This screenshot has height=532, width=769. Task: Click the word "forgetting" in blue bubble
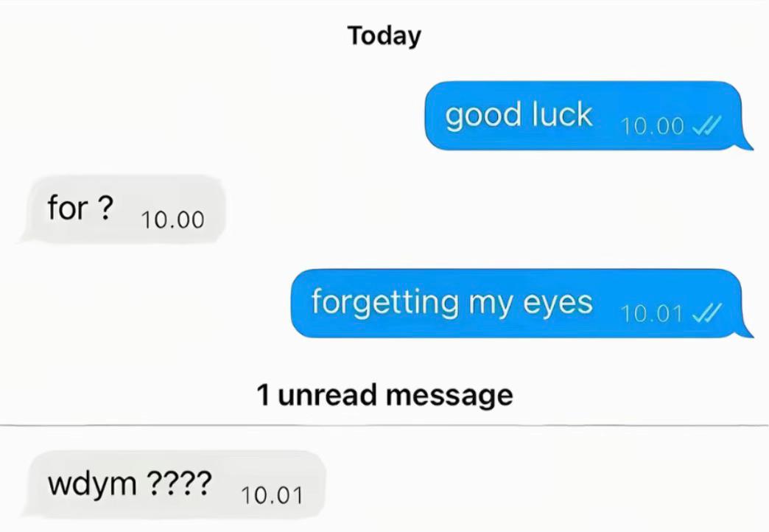click(x=385, y=302)
